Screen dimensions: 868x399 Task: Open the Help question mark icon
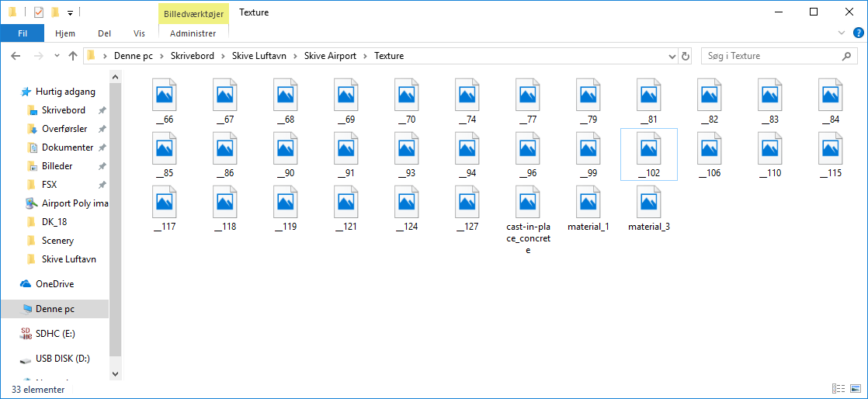[858, 33]
